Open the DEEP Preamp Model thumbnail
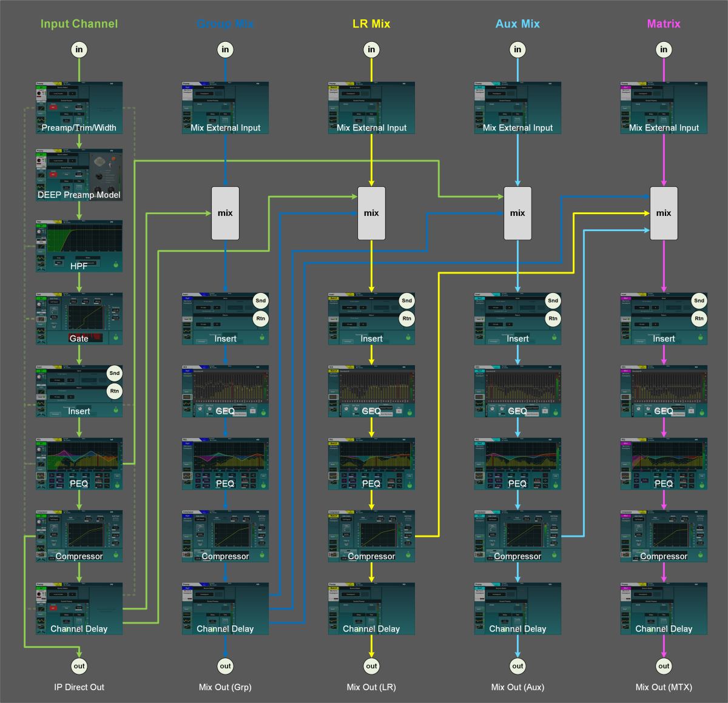728x703 pixels. point(79,175)
